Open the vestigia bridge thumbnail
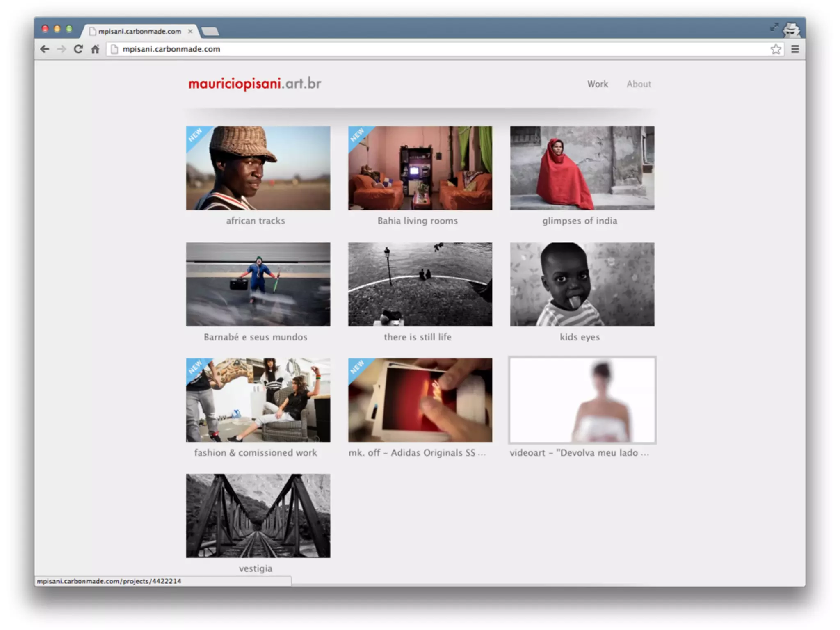The image size is (840, 630). 258,516
